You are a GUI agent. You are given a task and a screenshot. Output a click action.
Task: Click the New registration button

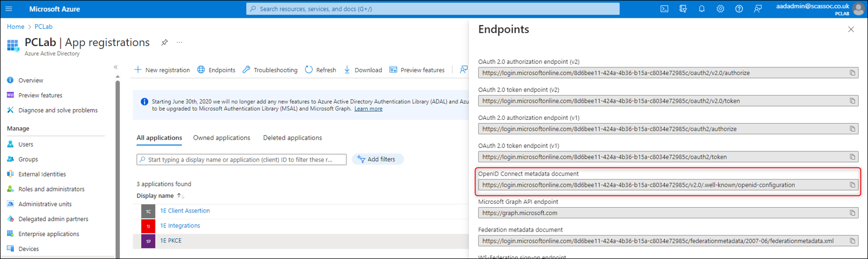pyautogui.click(x=162, y=70)
